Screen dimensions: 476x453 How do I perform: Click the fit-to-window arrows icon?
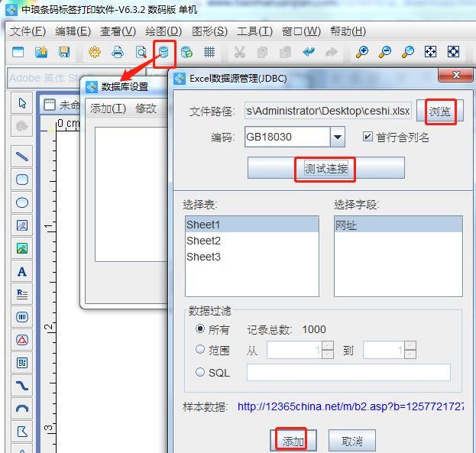(430, 52)
